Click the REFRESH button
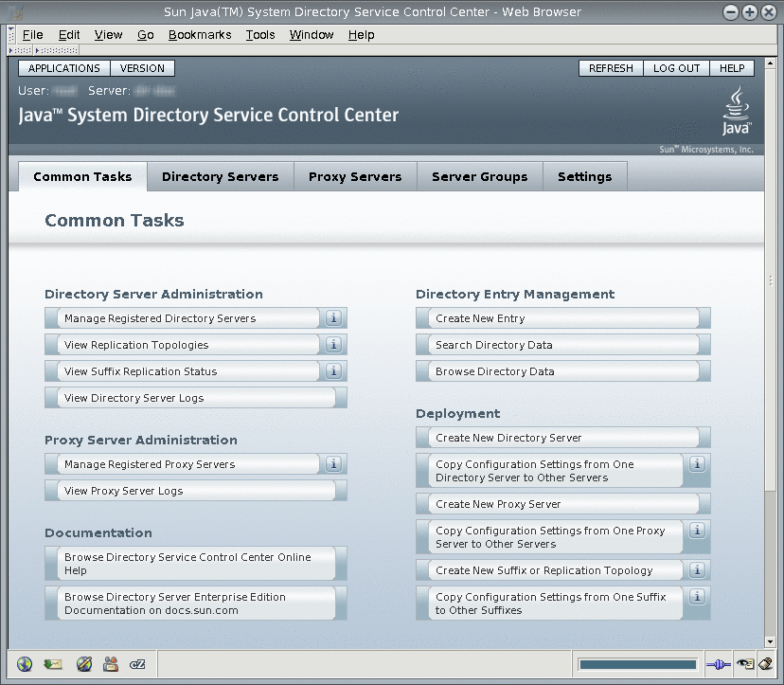Image resolution: width=784 pixels, height=685 pixels. click(x=611, y=68)
